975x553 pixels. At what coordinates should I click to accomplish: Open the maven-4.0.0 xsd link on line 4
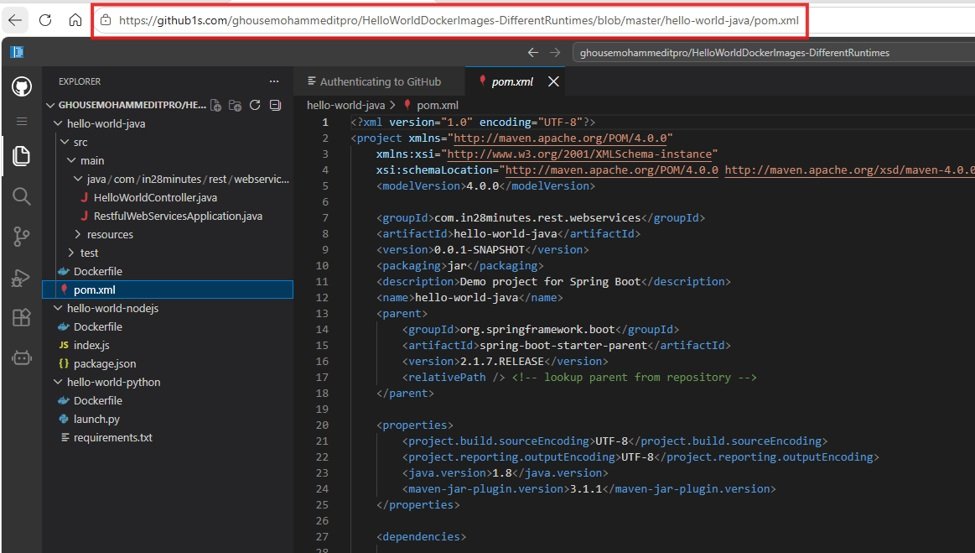(x=849, y=170)
